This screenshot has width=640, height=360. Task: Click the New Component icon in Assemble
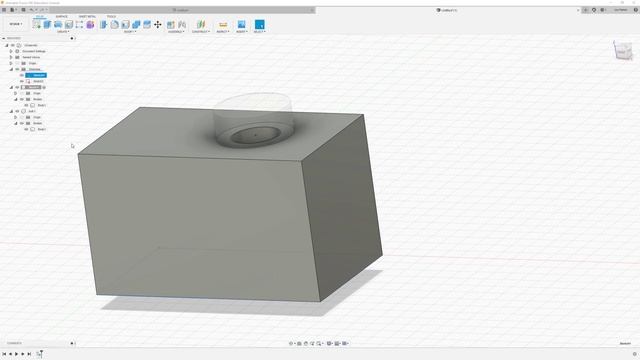click(171, 24)
